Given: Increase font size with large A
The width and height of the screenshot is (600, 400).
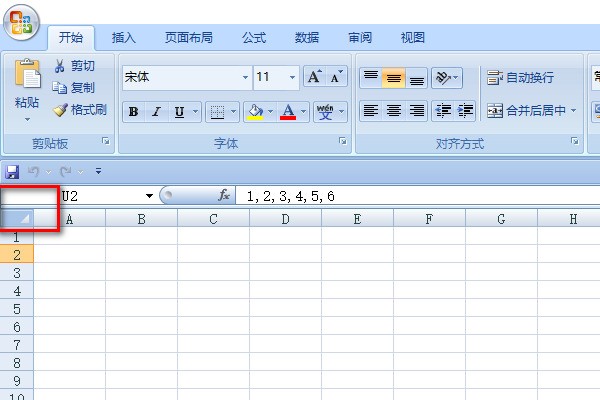Looking at the screenshot, I should tap(314, 77).
